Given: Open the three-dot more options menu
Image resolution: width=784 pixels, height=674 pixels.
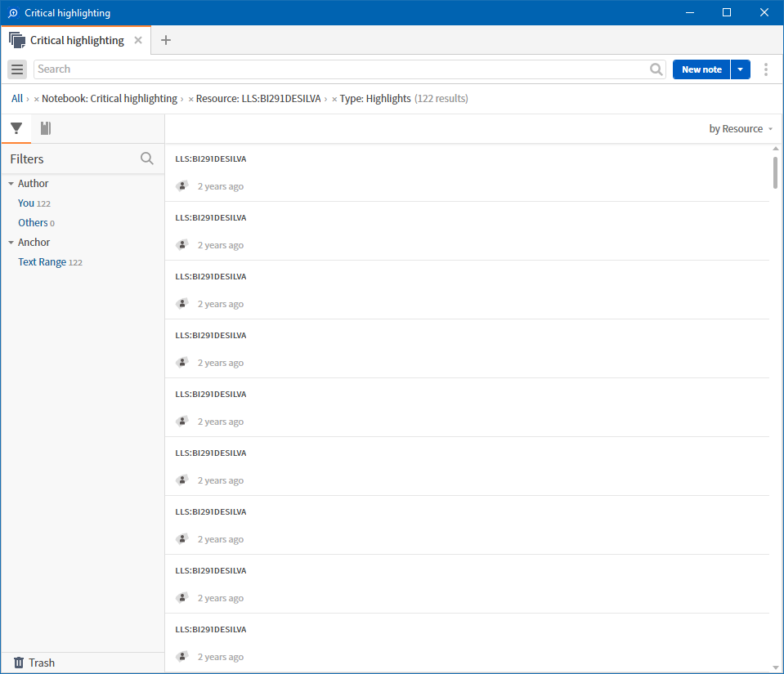Looking at the screenshot, I should (x=765, y=69).
